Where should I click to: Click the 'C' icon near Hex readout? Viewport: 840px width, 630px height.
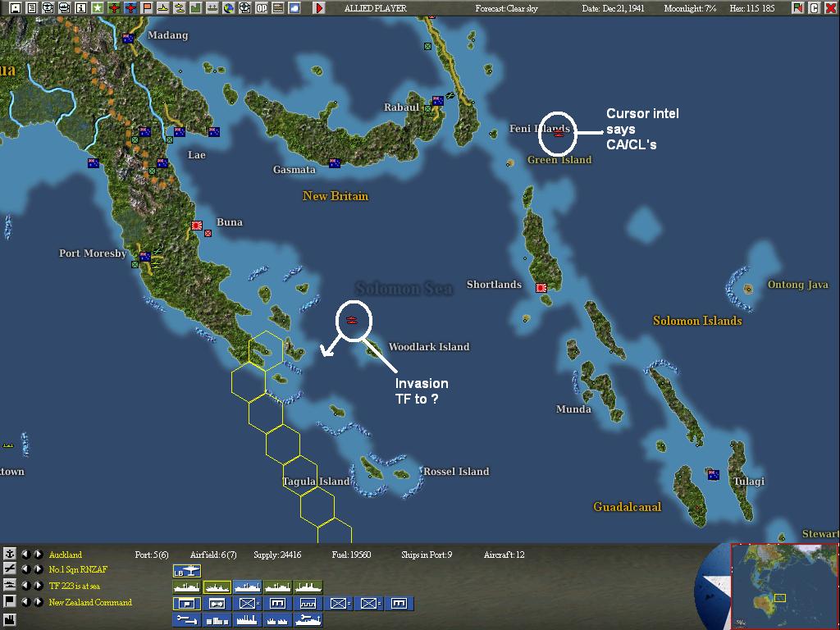815,8
